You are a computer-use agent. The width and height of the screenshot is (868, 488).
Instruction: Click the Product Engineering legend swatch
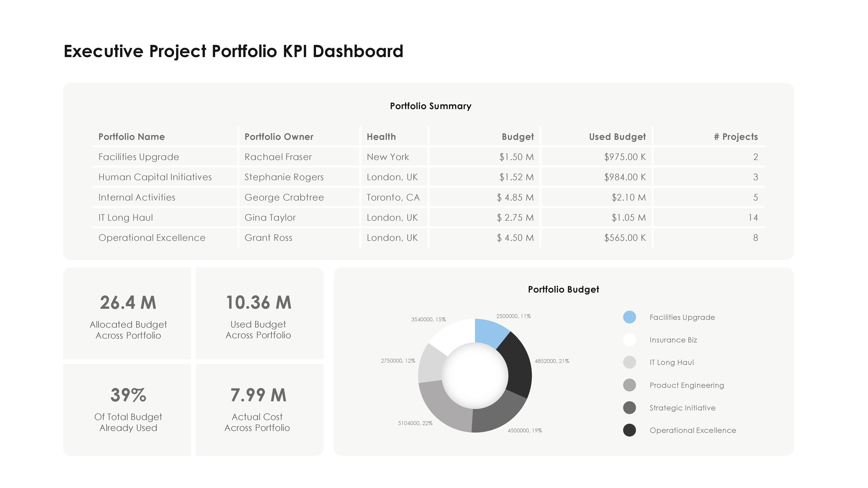tap(629, 385)
